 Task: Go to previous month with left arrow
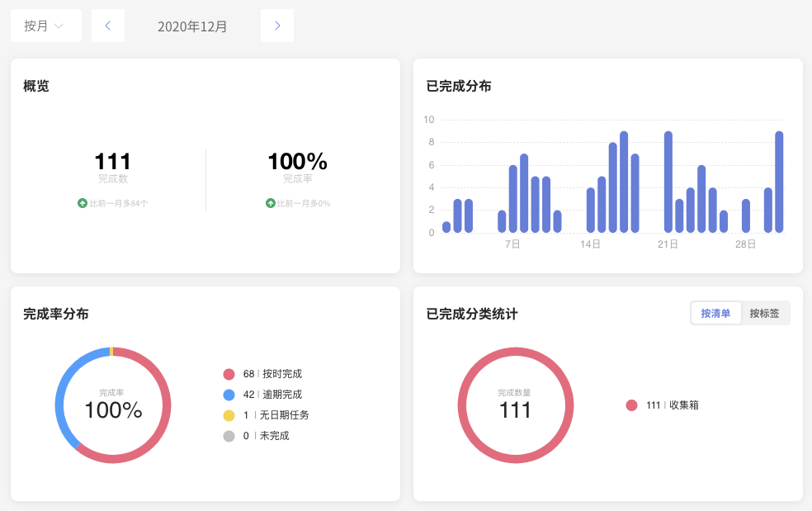(x=108, y=26)
